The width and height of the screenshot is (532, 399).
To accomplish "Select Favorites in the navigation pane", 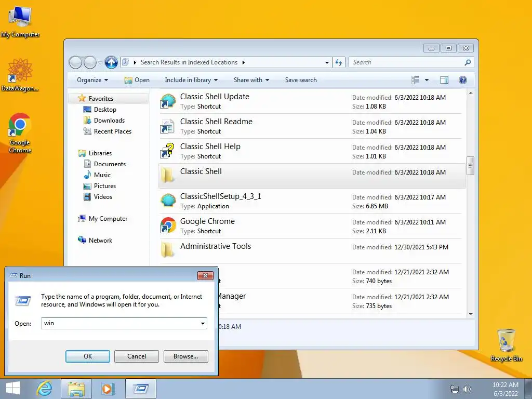I will (x=101, y=99).
